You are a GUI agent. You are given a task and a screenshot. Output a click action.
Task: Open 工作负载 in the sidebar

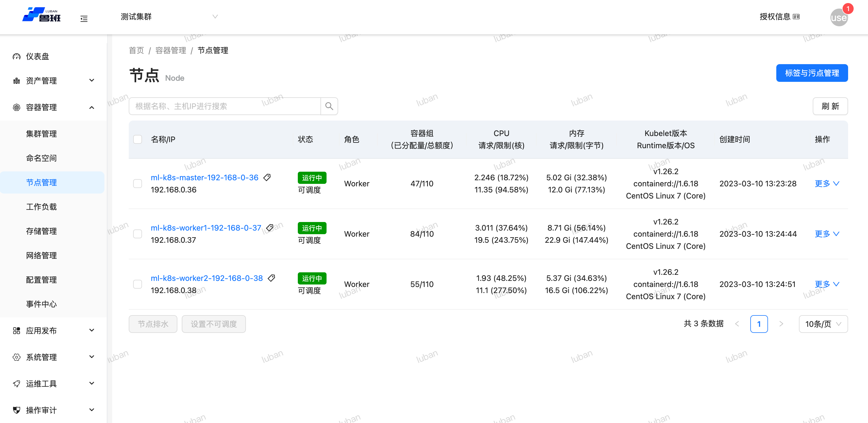[41, 207]
